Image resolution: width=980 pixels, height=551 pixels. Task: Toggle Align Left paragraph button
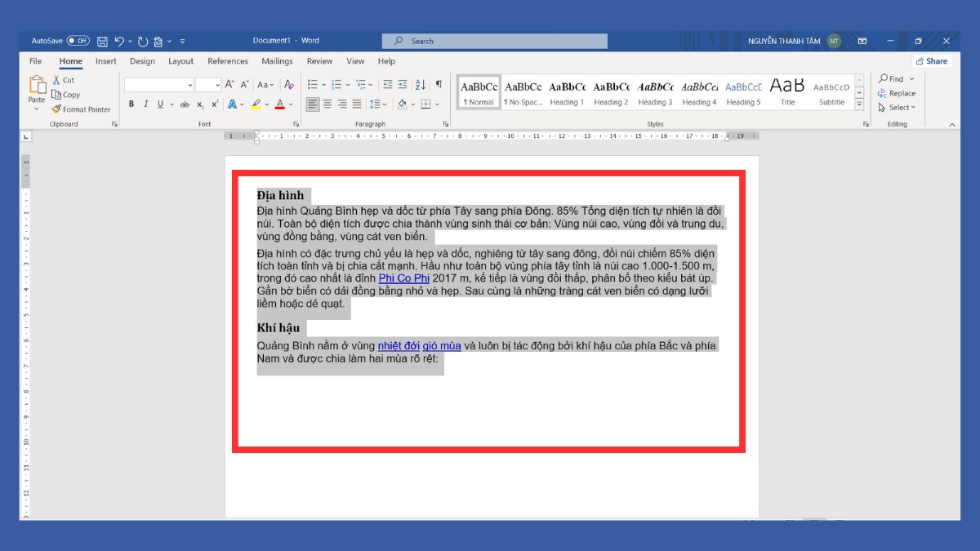tap(313, 104)
